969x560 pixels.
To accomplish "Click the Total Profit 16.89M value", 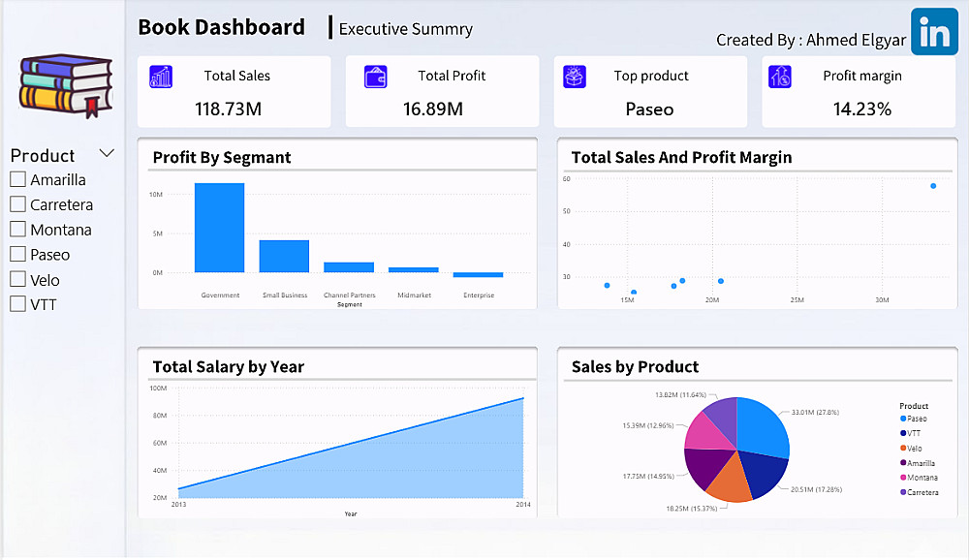I will coord(432,109).
